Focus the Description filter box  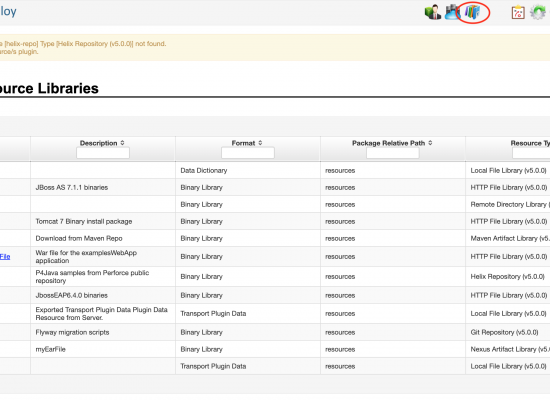tap(103, 153)
